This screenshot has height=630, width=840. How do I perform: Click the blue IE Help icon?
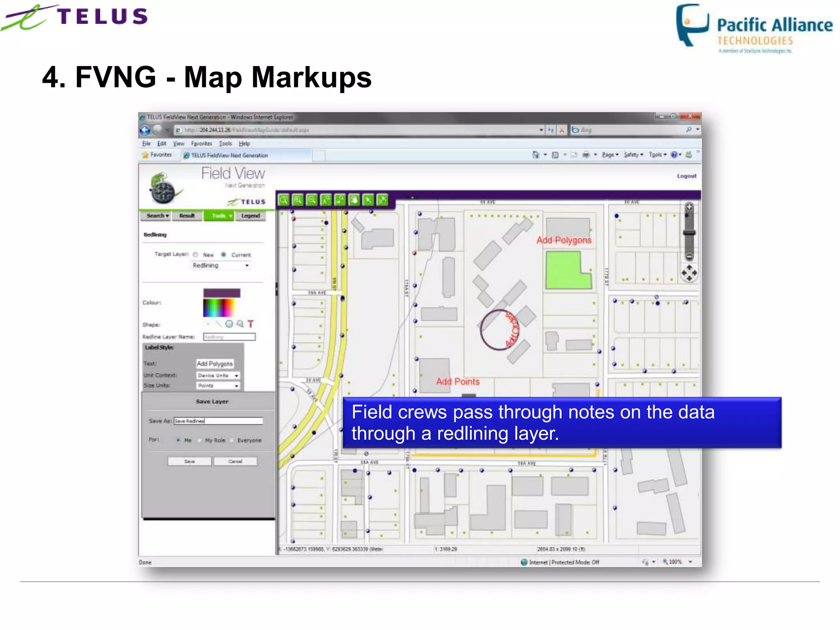(674, 155)
